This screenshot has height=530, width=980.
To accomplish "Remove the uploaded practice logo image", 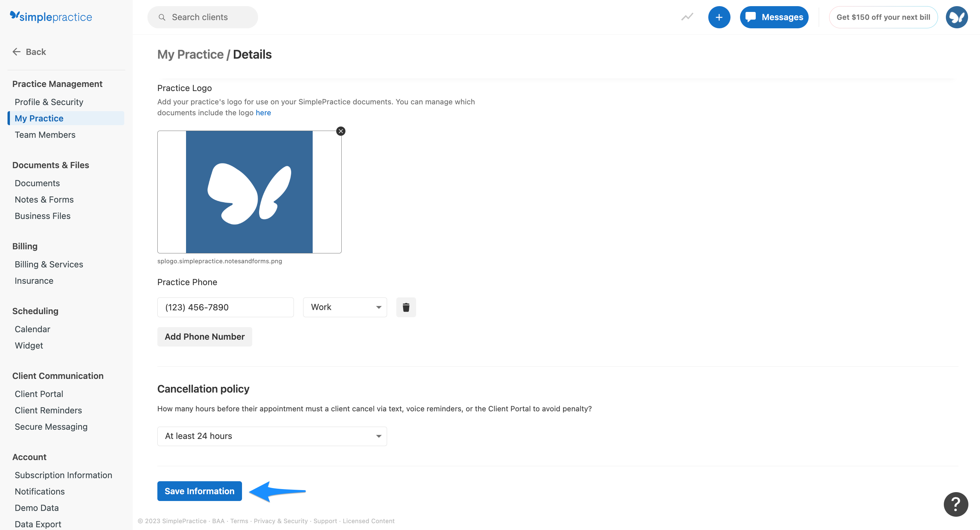I will tap(340, 131).
